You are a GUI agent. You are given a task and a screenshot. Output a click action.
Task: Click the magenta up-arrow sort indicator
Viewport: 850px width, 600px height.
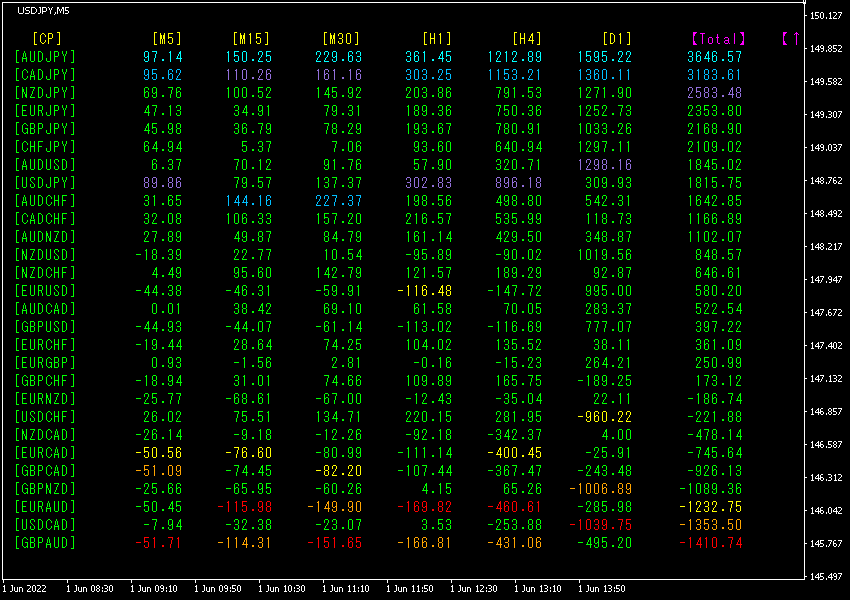796,38
